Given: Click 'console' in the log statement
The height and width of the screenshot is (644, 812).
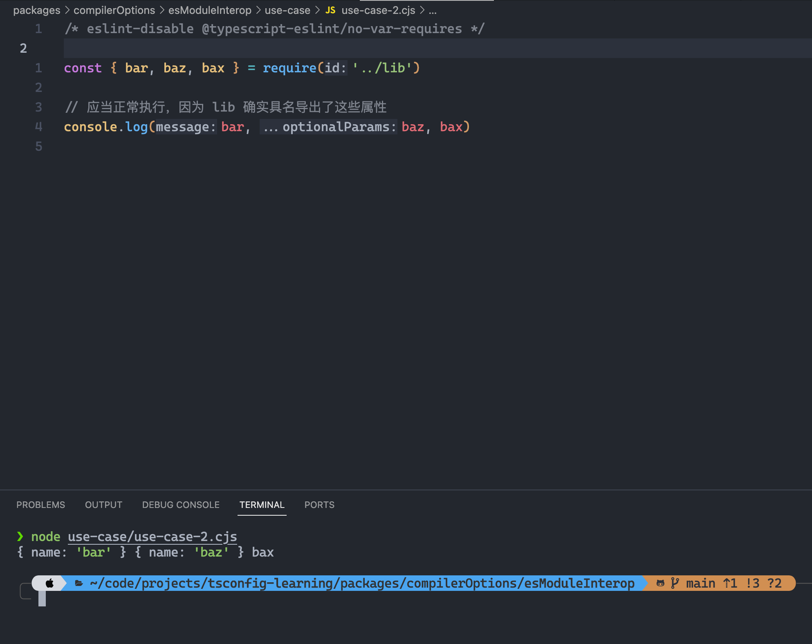Looking at the screenshot, I should pos(90,127).
